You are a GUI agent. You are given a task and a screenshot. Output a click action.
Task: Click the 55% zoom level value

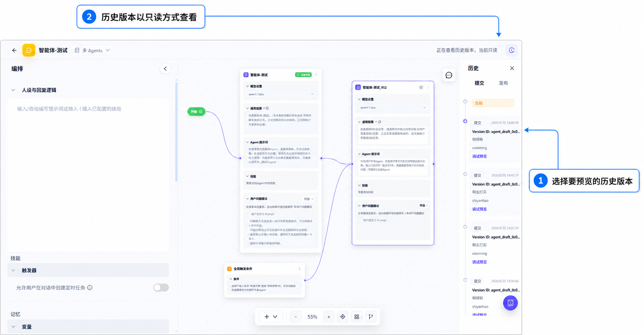[x=312, y=317]
